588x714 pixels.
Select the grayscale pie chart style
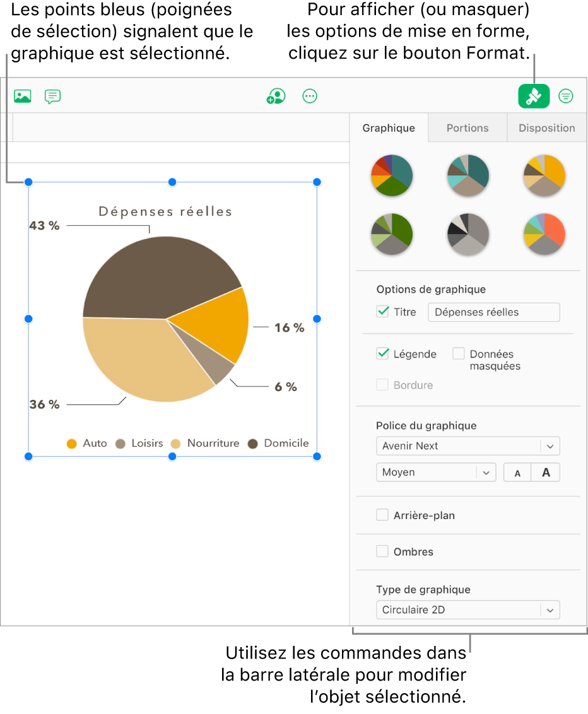point(467,233)
